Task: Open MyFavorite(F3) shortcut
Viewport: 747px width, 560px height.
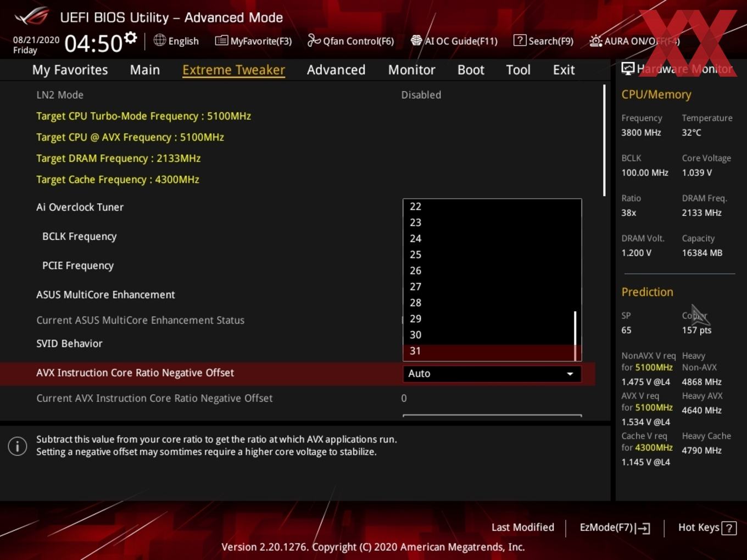Action: [254, 41]
